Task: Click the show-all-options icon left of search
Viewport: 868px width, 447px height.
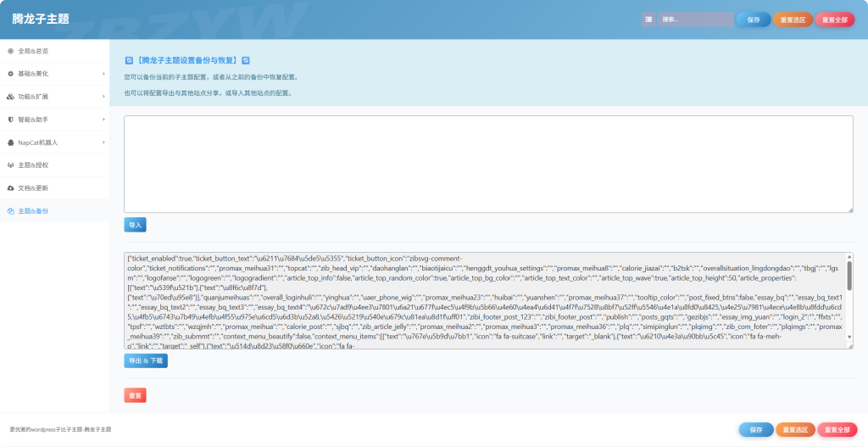Action: tap(648, 19)
